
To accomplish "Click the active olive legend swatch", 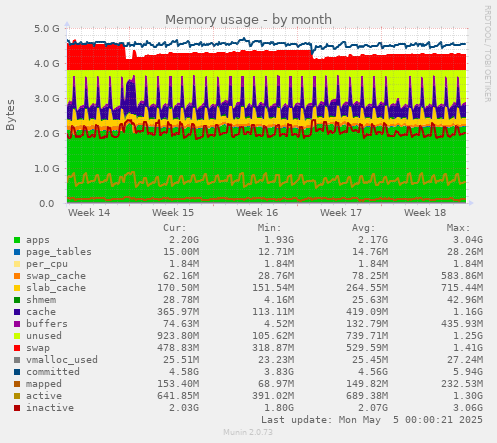I will pos(17,396).
